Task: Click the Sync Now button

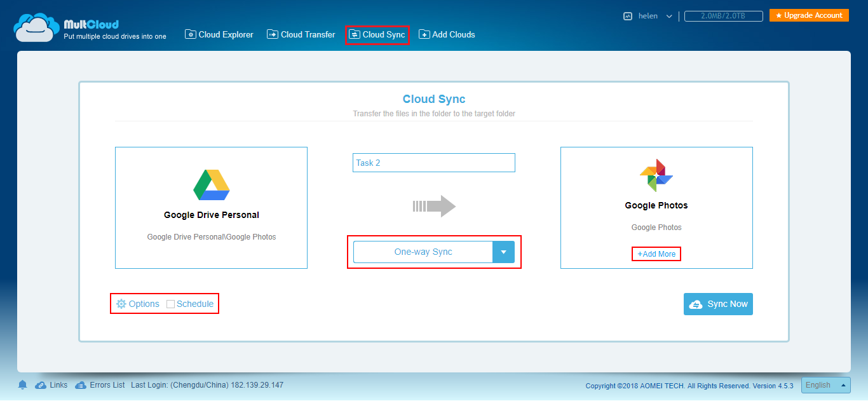Action: (718, 304)
